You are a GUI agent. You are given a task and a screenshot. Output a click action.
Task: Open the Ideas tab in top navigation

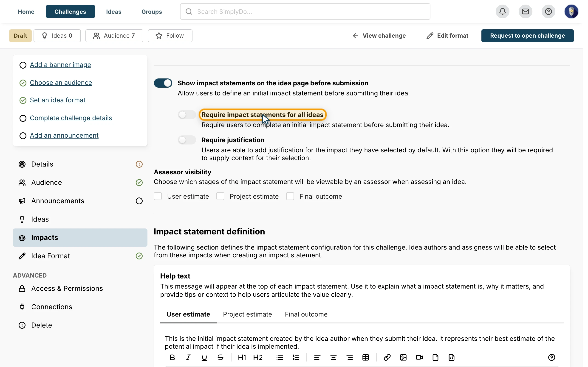(x=113, y=11)
